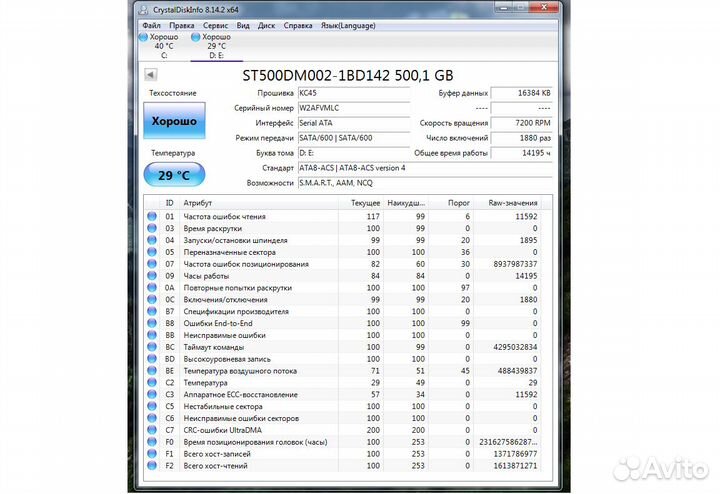720x494 pixels.
Task: Open the Диск menu
Action: 266,26
